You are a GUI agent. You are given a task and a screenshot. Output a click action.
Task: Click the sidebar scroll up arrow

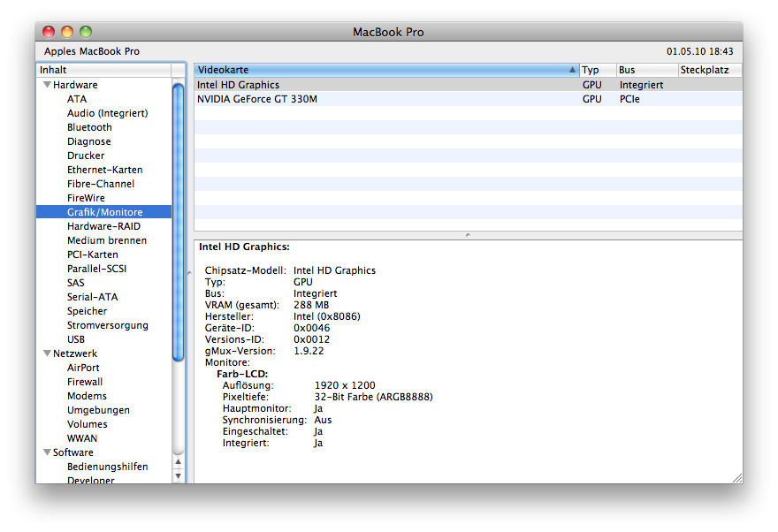click(x=178, y=461)
